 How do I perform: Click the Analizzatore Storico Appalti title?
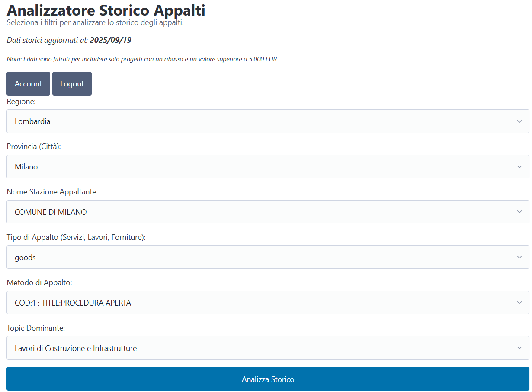coord(106,10)
